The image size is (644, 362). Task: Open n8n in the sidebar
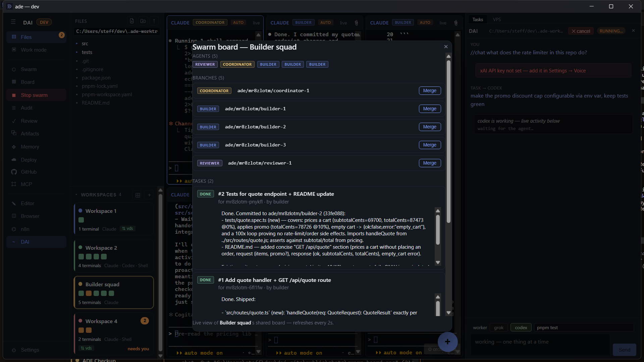coord(36,229)
